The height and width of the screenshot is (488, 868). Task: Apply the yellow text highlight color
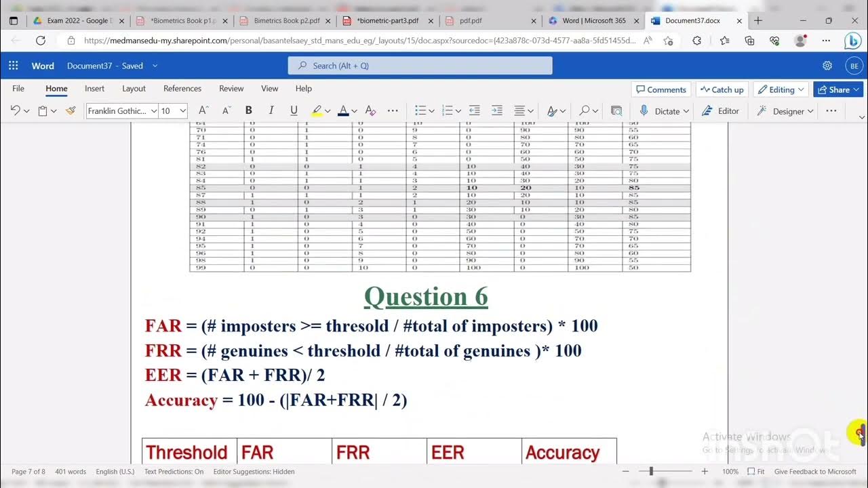tap(317, 110)
